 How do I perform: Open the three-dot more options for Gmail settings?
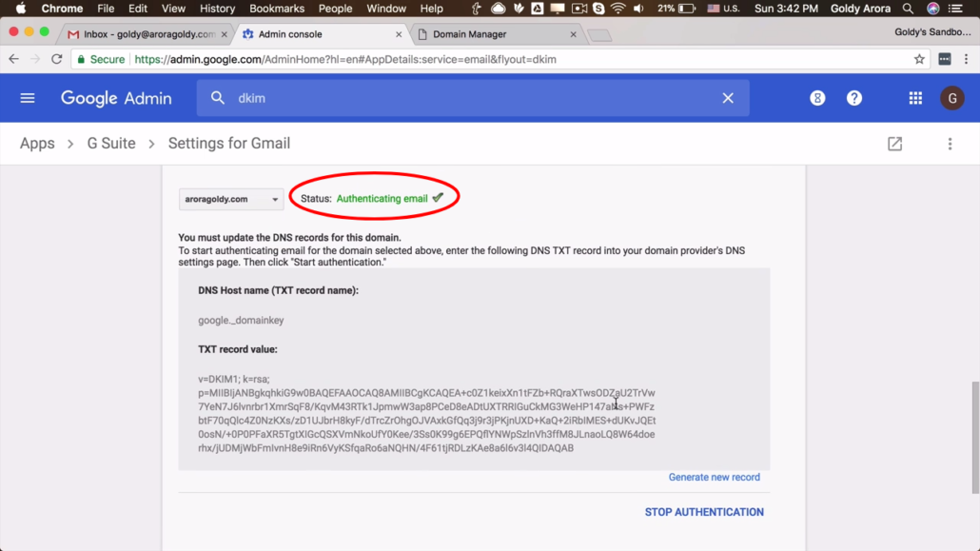tap(950, 144)
